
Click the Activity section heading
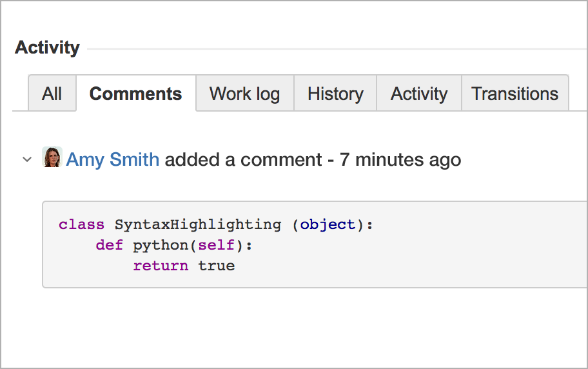point(47,48)
